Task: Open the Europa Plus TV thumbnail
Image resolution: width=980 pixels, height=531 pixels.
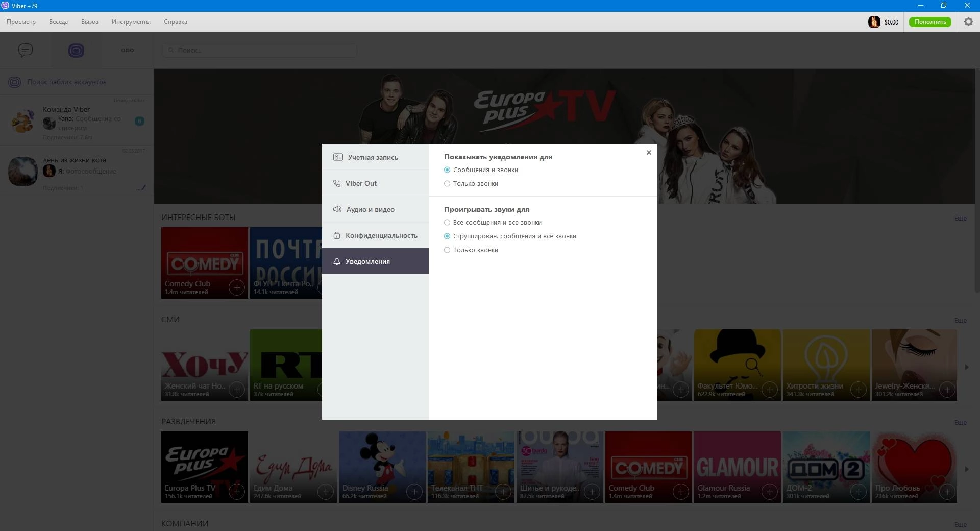Action: click(205, 467)
